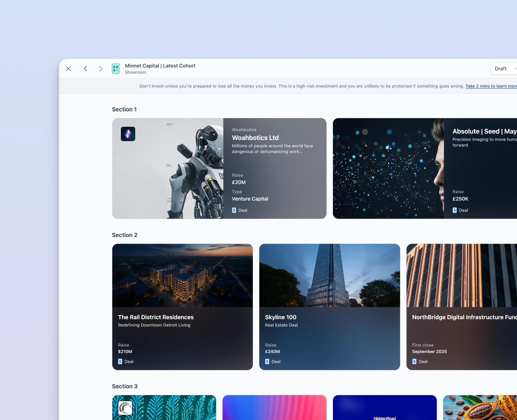517x420 pixels.
Task: Click the Deal icon on Woahbotics Ltd card
Action: point(234,210)
